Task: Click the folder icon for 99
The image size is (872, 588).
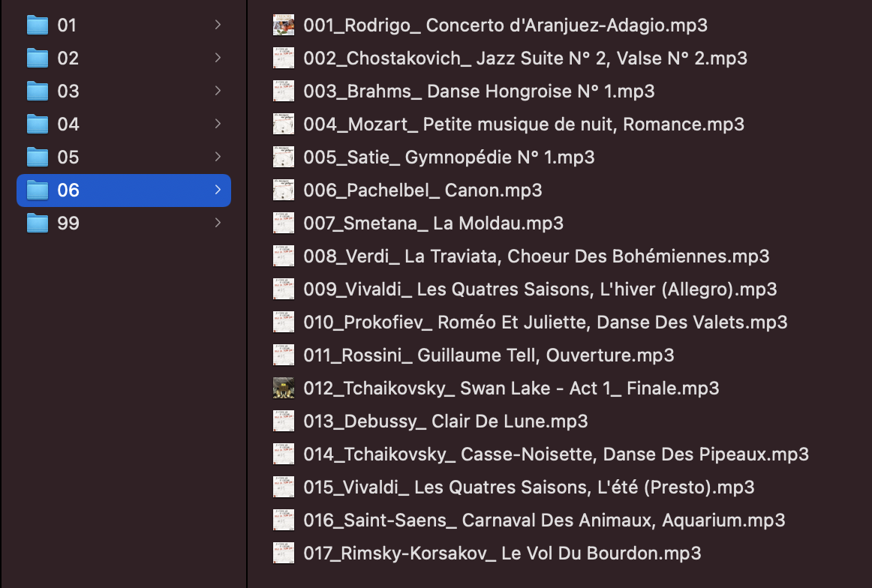Action: point(37,223)
